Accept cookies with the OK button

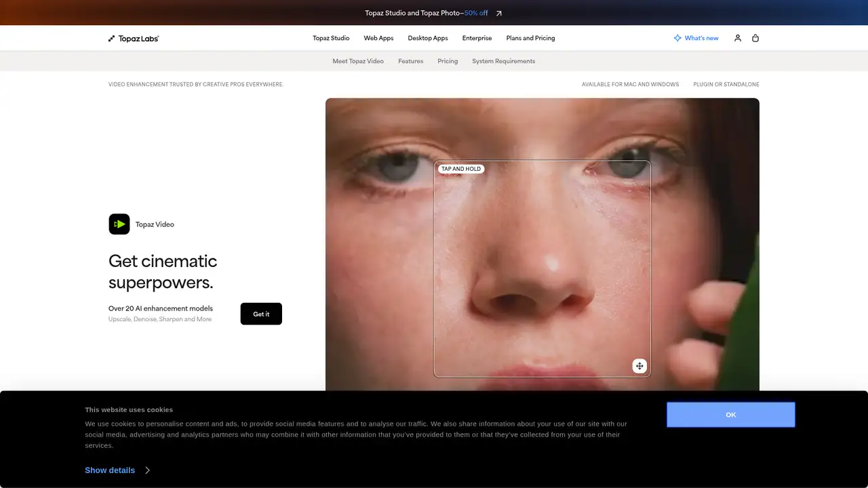click(731, 415)
